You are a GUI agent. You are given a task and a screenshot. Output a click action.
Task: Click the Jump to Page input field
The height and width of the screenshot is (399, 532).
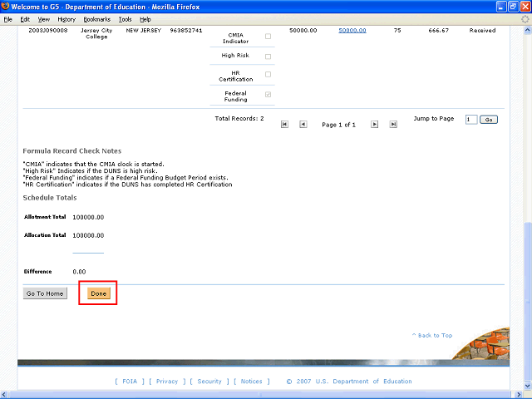pos(471,120)
